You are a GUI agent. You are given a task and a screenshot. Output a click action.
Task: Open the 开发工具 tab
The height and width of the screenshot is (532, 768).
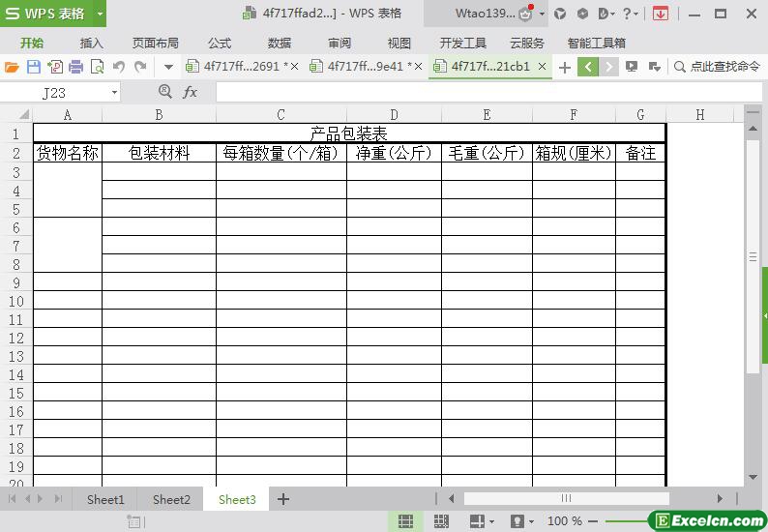462,44
